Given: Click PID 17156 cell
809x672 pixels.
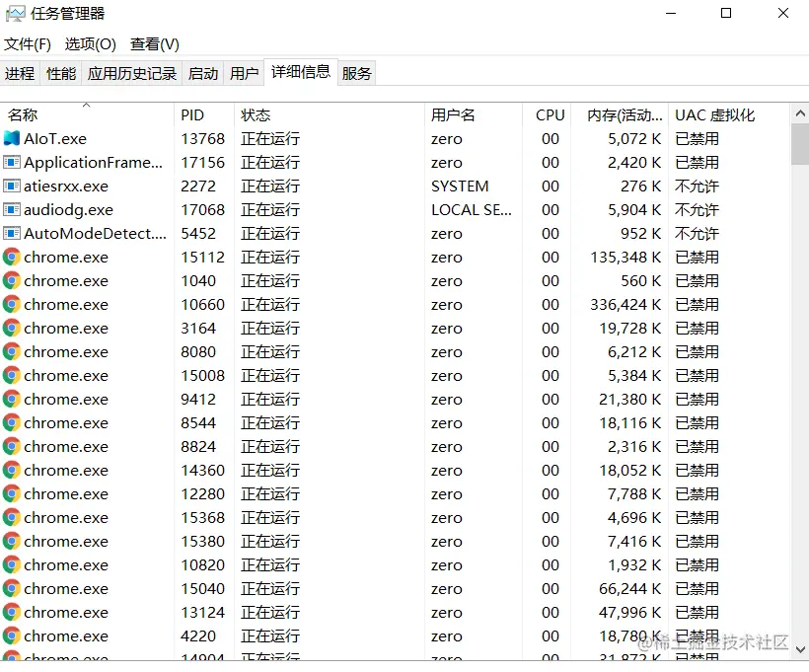Looking at the screenshot, I should (203, 163).
